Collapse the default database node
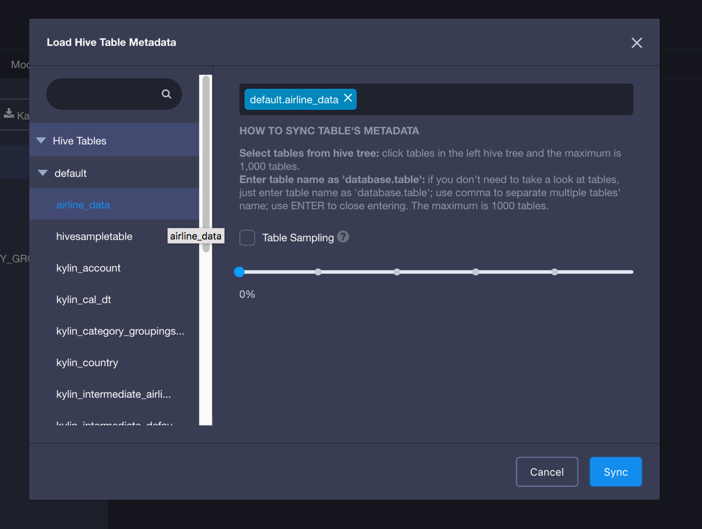Image resolution: width=702 pixels, height=529 pixels. (x=43, y=173)
